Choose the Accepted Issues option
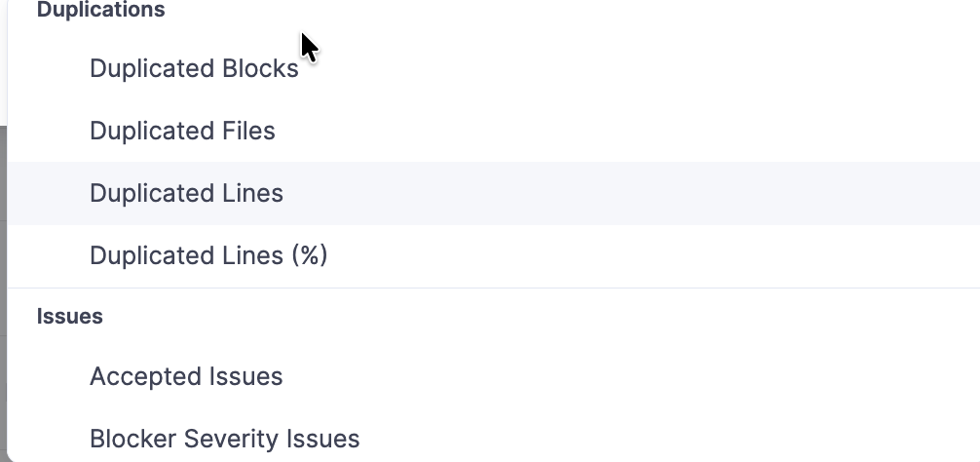 coord(186,377)
